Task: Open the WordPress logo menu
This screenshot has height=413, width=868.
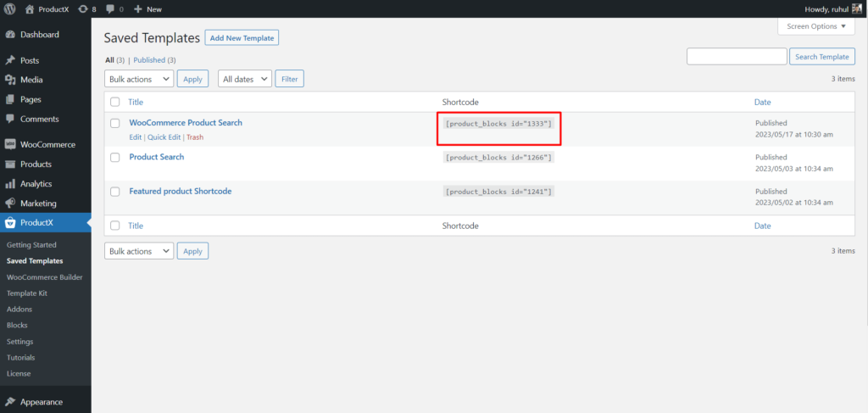Action: (x=9, y=8)
